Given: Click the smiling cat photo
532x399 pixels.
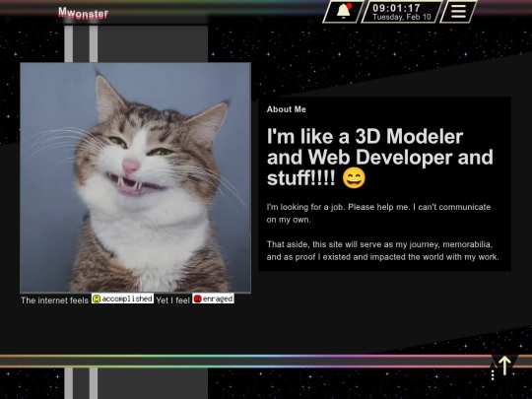Looking at the screenshot, I should click(x=135, y=177).
